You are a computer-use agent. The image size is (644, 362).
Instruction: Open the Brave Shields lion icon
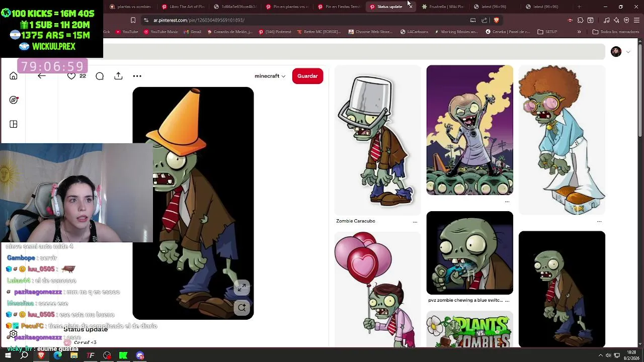[x=496, y=20]
